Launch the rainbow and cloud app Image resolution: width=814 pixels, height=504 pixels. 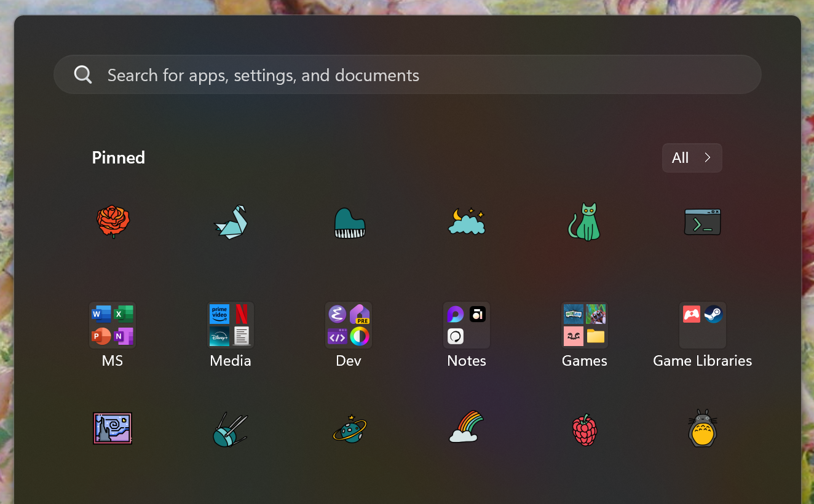[467, 427]
